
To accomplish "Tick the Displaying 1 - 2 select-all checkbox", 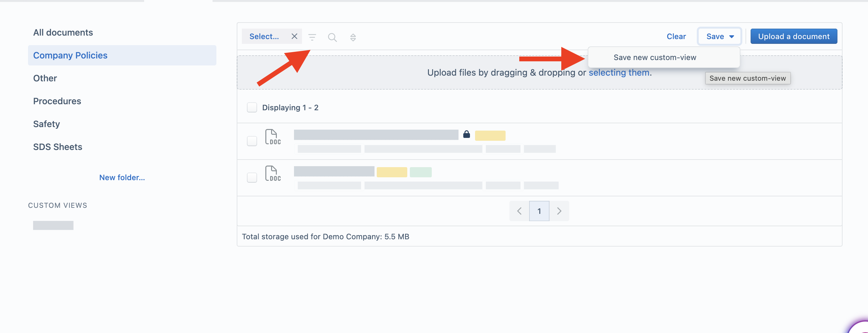I will pyautogui.click(x=252, y=107).
